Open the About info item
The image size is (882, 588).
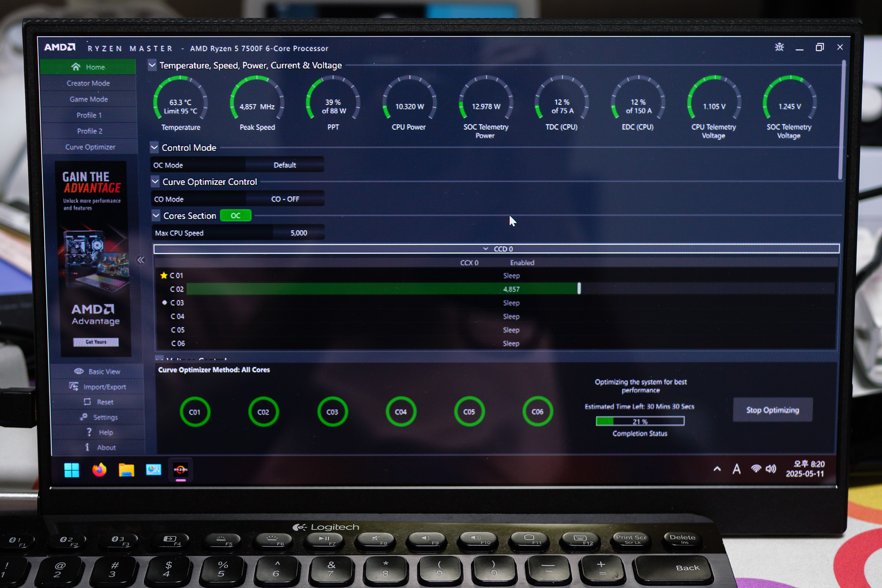pos(87,447)
